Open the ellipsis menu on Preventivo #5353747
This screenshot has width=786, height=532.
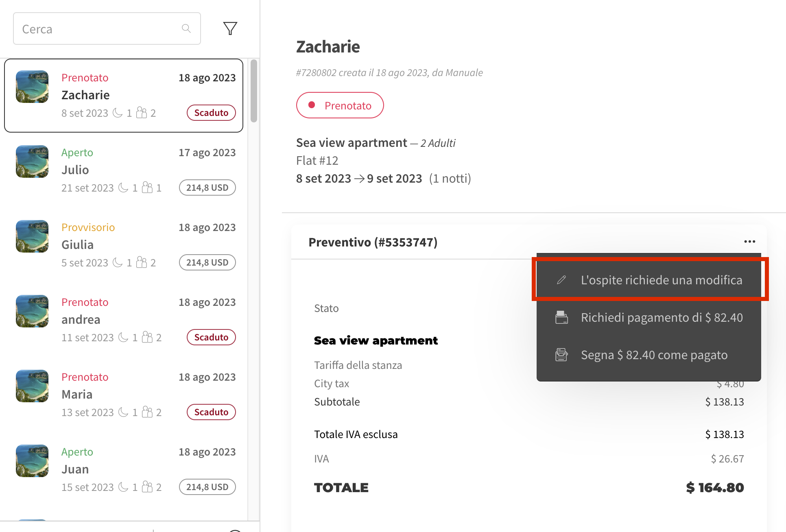[x=750, y=241]
